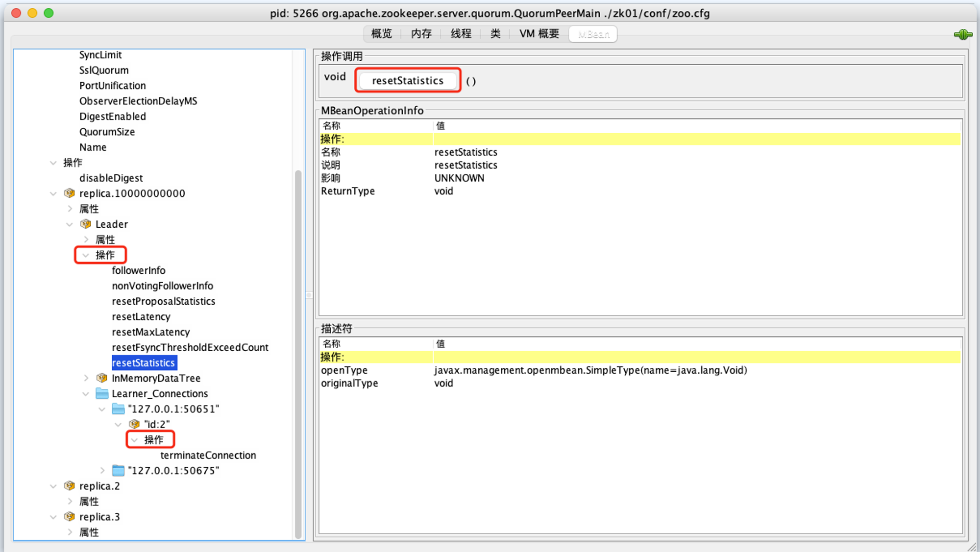This screenshot has height=552, width=980.
Task: Click the 值 column header in 描述符 table
Action: (697, 343)
